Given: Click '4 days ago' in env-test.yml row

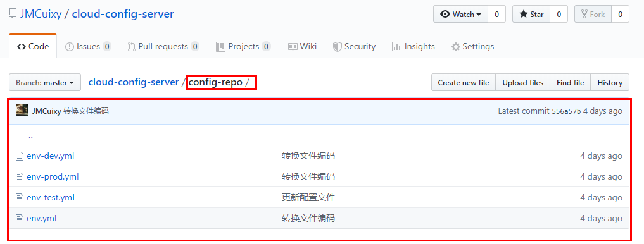Looking at the screenshot, I should pos(602,198).
